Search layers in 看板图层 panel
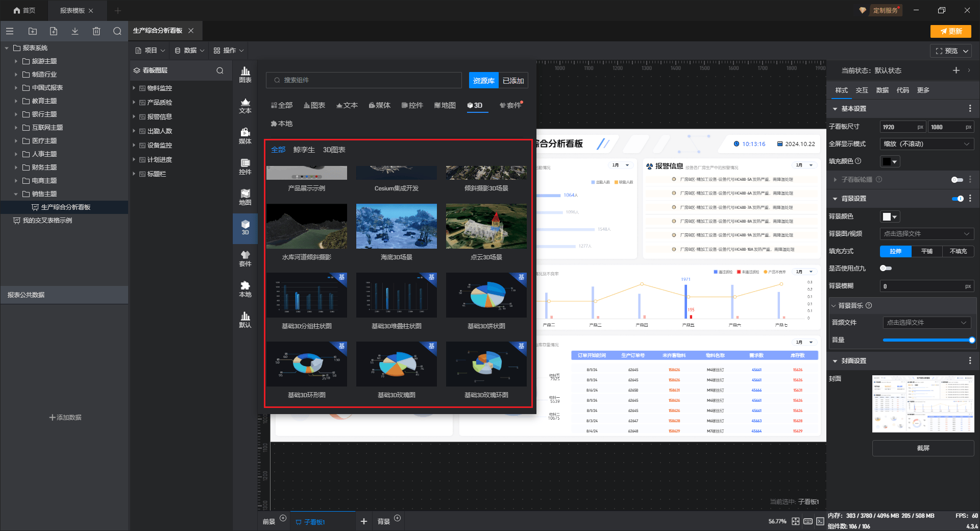980x531 pixels. (x=220, y=70)
